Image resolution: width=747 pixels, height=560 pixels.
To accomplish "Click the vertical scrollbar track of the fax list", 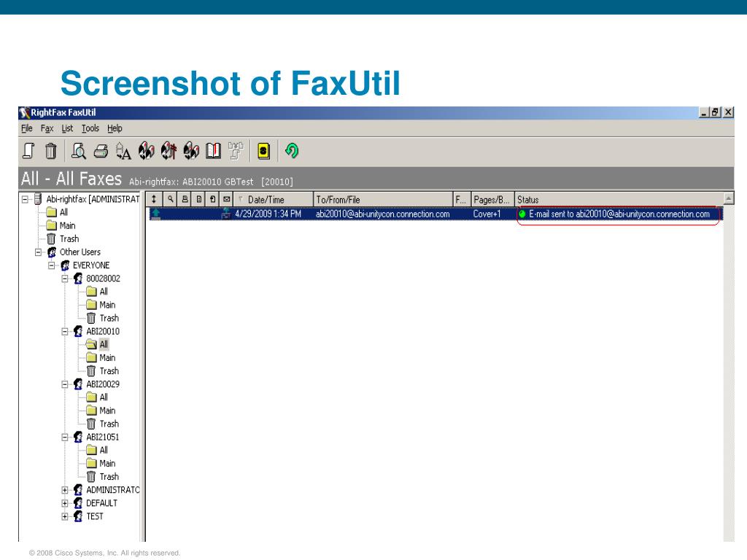I will pos(729,373).
